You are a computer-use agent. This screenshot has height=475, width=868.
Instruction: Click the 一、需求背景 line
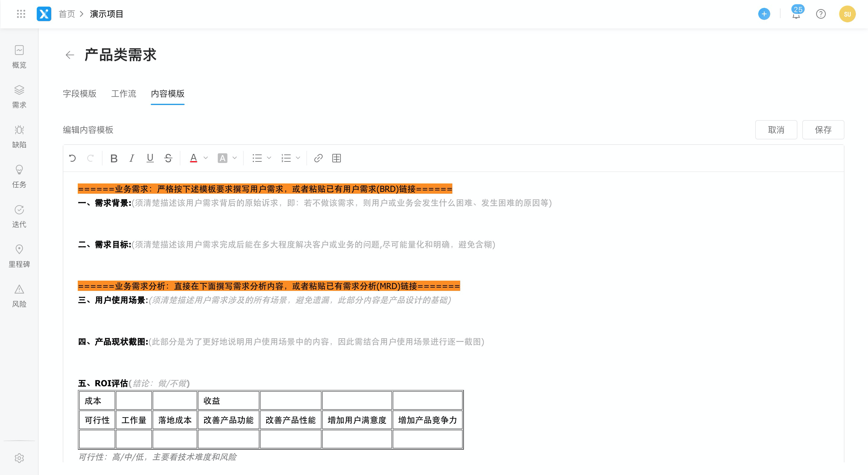pyautogui.click(x=315, y=203)
